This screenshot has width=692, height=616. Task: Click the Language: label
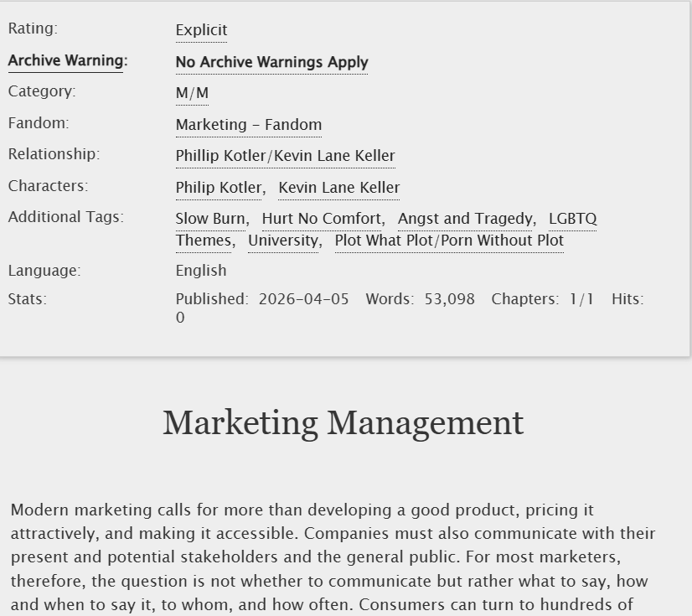44,270
